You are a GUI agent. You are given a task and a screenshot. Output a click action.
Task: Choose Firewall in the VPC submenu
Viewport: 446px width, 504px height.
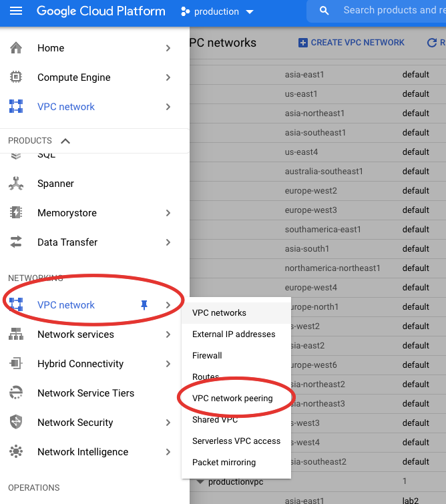207,356
